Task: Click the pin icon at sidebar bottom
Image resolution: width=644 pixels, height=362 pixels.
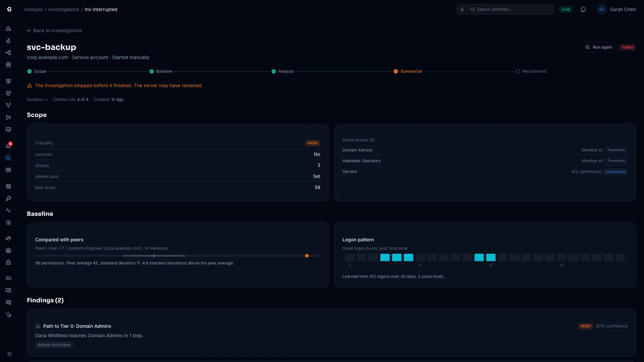Action: coord(9,354)
